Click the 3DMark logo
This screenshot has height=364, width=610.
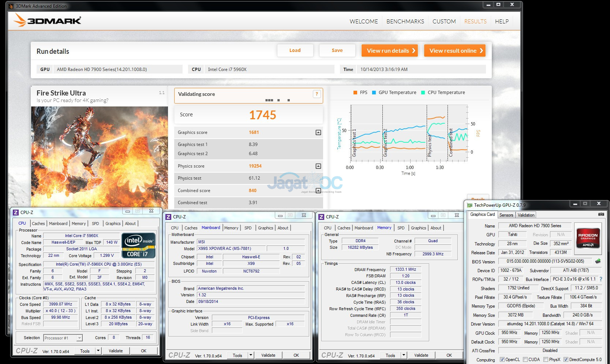48,20
